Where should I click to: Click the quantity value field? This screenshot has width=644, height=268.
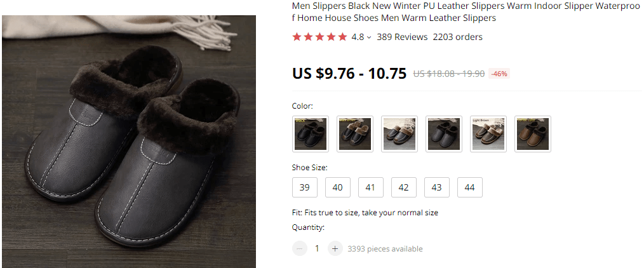[318, 248]
